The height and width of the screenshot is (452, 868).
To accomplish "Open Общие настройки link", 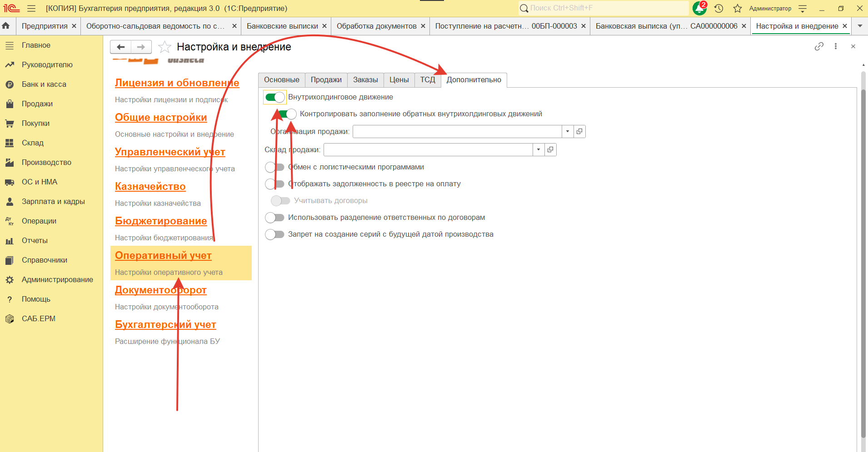I will (161, 117).
